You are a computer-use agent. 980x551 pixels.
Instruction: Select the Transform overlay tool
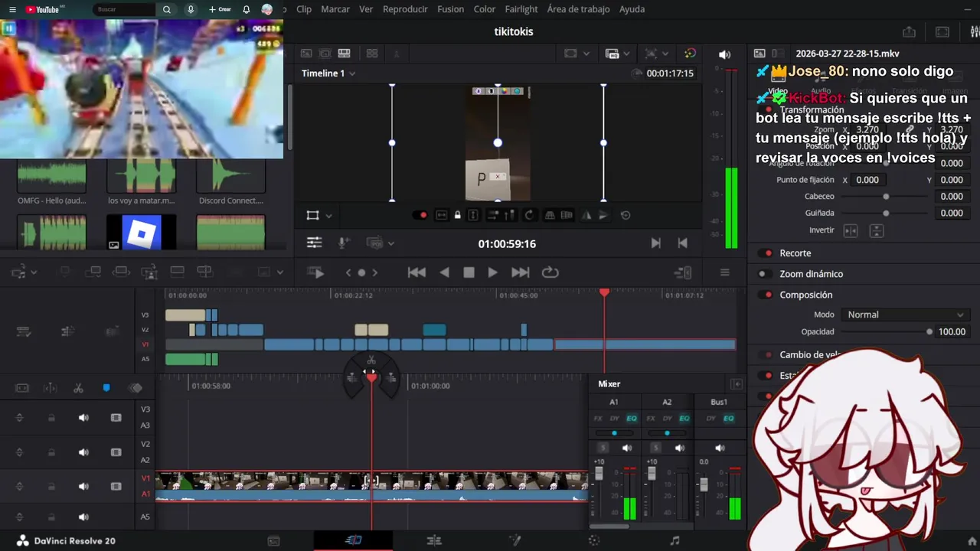click(x=312, y=216)
